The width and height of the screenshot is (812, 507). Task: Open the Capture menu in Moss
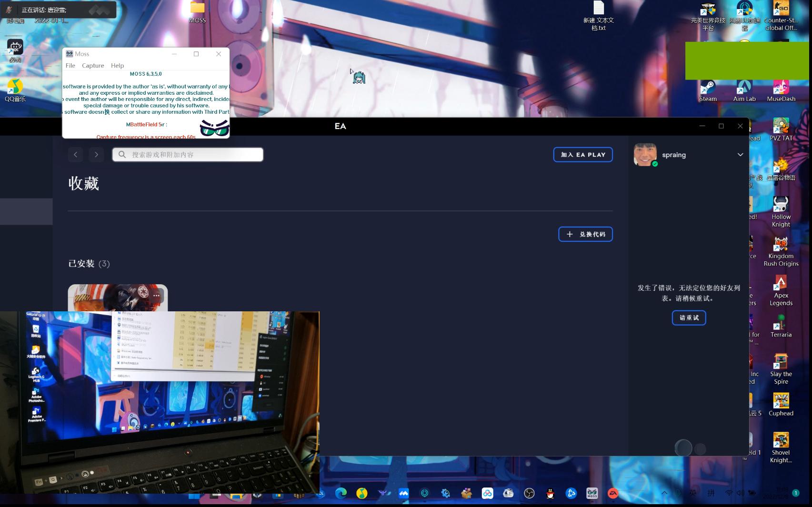93,65
